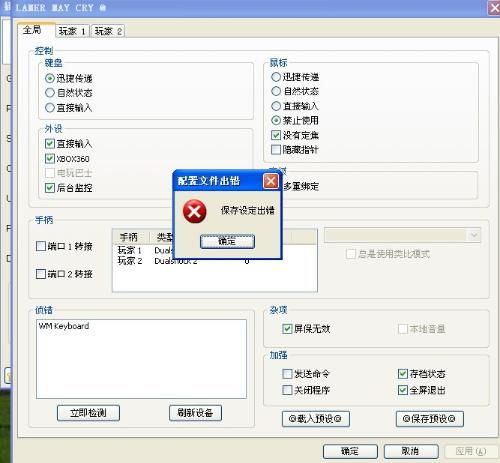Click the 取消 button
The height and width of the screenshot is (463, 500).
[411, 451]
